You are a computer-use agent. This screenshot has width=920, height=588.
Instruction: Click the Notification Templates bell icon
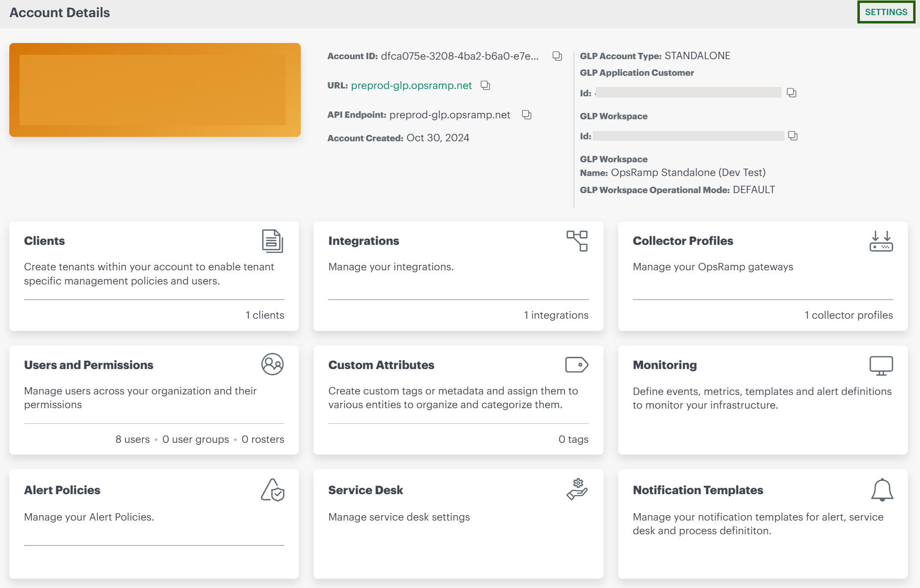(882, 490)
